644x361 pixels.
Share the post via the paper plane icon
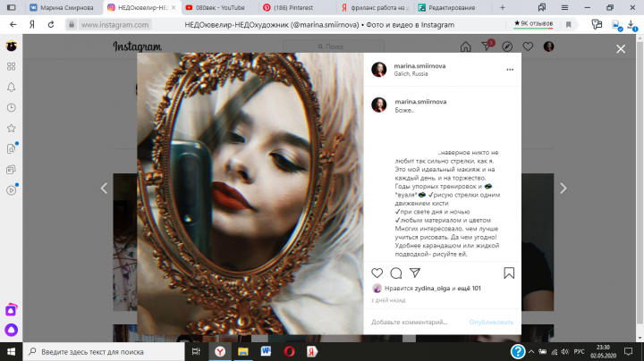pos(415,273)
